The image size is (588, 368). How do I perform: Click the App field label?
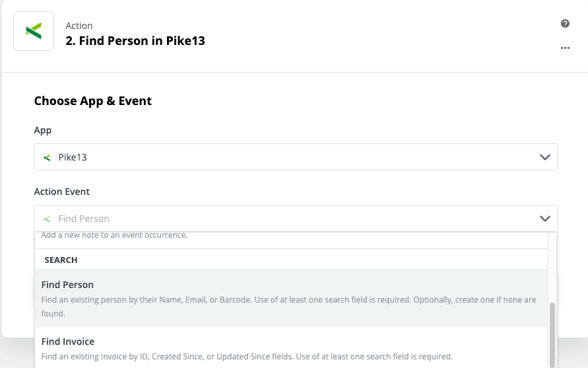pyautogui.click(x=43, y=131)
